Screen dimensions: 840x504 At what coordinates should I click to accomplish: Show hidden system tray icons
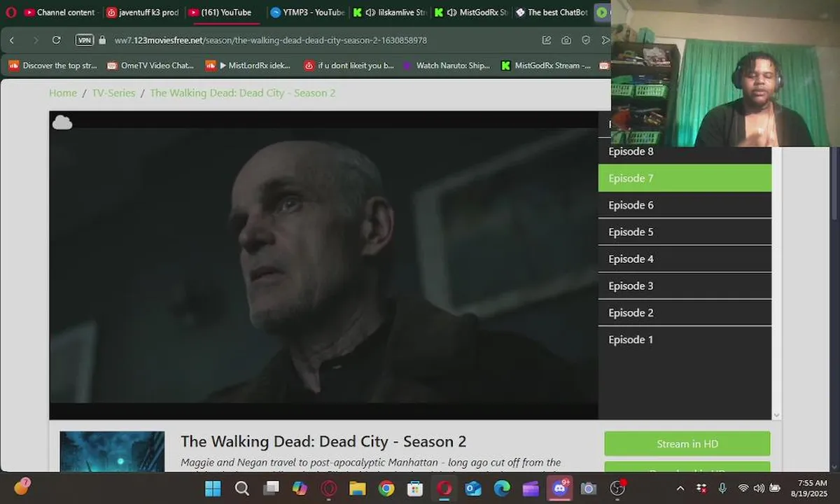(680, 488)
